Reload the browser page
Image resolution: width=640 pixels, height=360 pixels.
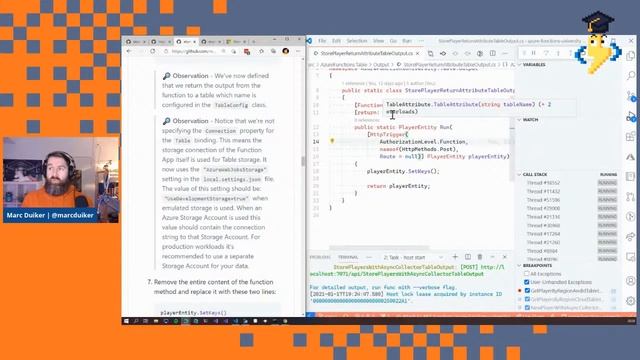coord(153,51)
